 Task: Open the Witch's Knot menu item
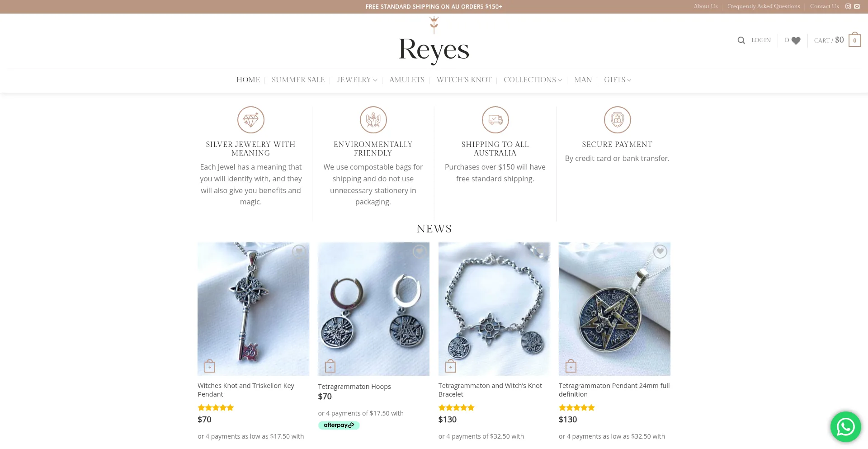tap(464, 80)
